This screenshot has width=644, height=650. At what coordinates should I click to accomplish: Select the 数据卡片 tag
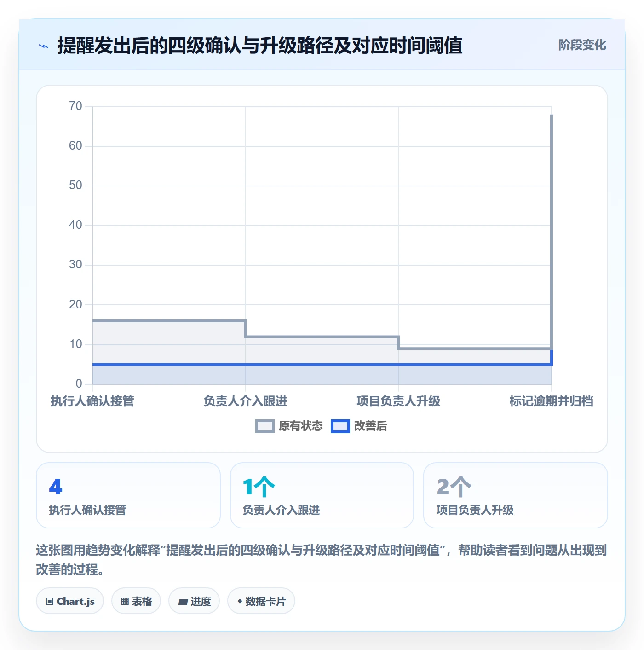click(x=261, y=601)
